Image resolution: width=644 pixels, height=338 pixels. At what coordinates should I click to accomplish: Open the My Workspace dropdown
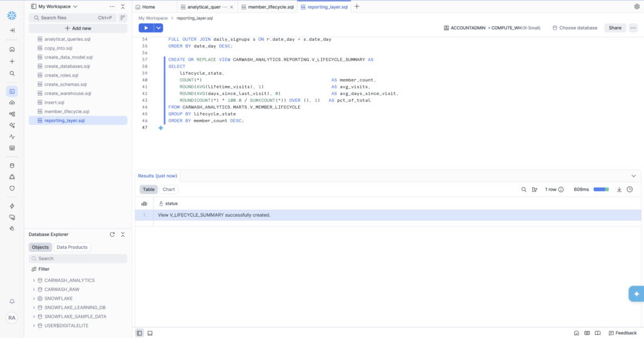57,6
